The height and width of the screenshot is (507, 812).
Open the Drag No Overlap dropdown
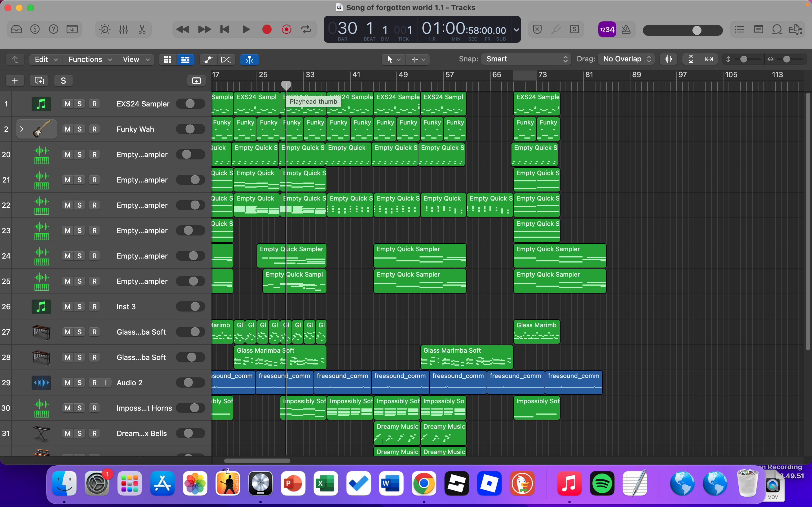point(627,59)
